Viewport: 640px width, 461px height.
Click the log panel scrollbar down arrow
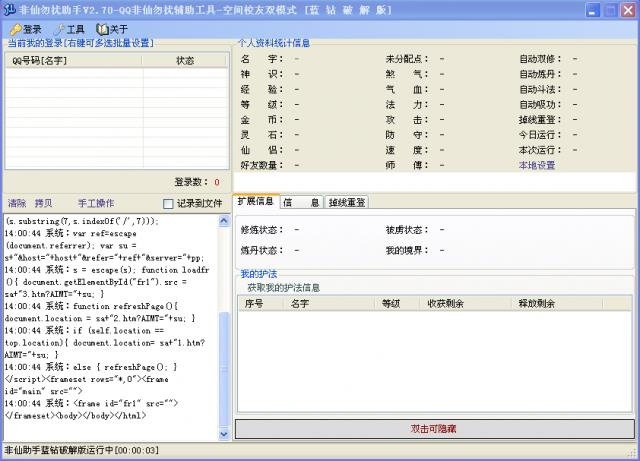click(223, 435)
